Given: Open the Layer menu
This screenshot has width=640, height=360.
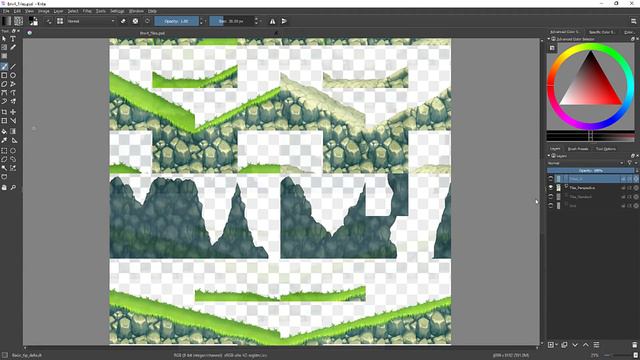Looking at the screenshot, I should pos(58,11).
